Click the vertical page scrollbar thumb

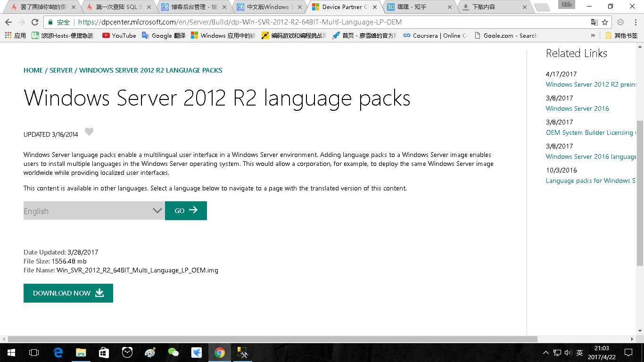tap(640, 193)
